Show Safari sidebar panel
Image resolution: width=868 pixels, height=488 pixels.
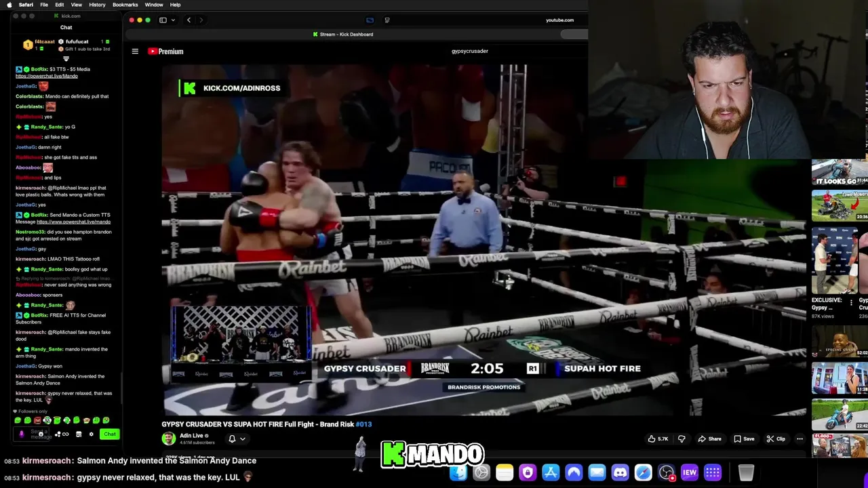tap(163, 20)
